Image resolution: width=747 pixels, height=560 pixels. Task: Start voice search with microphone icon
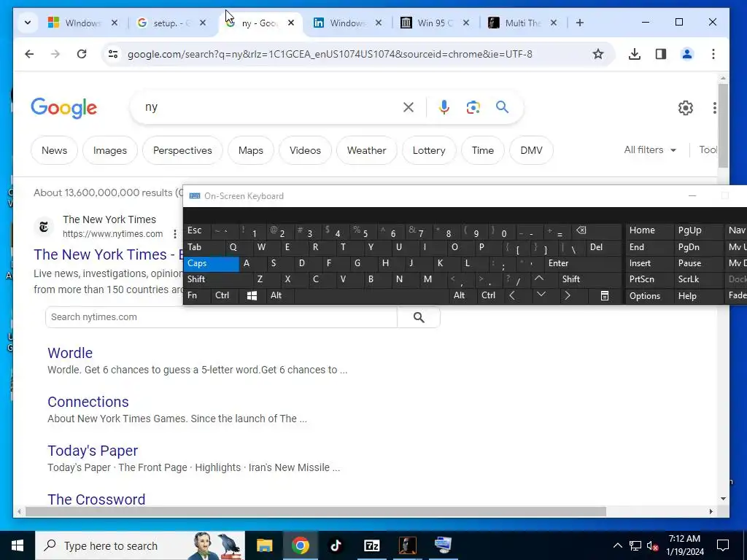[x=444, y=107]
